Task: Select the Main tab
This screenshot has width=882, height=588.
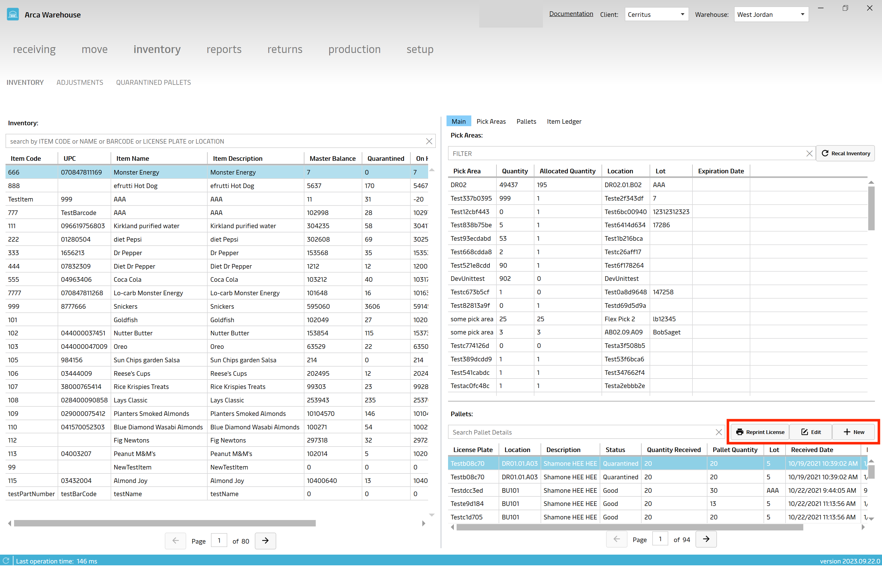Action: pos(459,122)
